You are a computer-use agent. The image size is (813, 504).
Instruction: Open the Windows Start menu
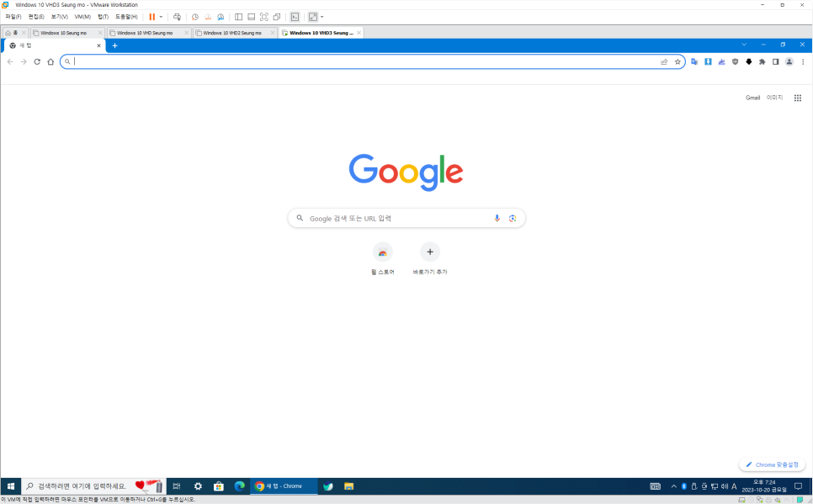(x=11, y=485)
